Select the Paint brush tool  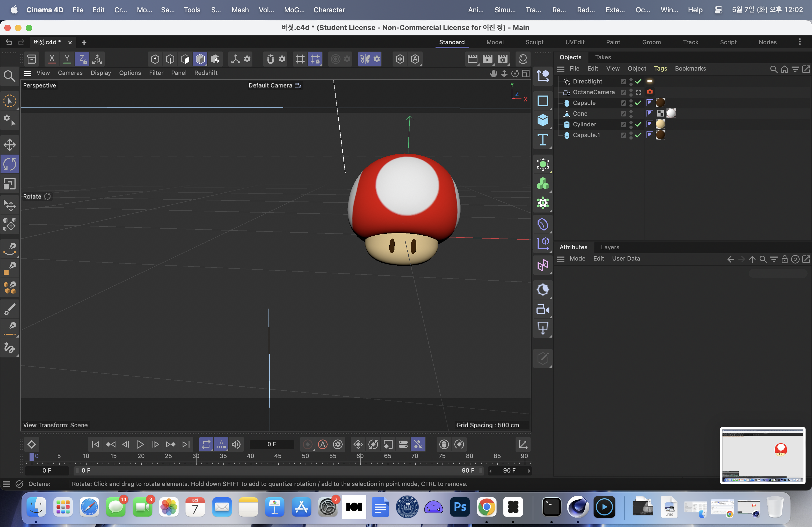(x=10, y=310)
